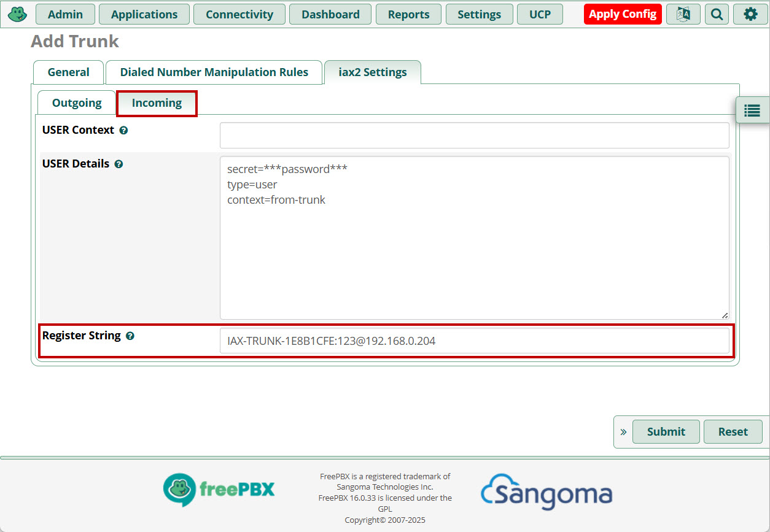Click help icon next to USER Details
770x532 pixels.
tap(119, 164)
